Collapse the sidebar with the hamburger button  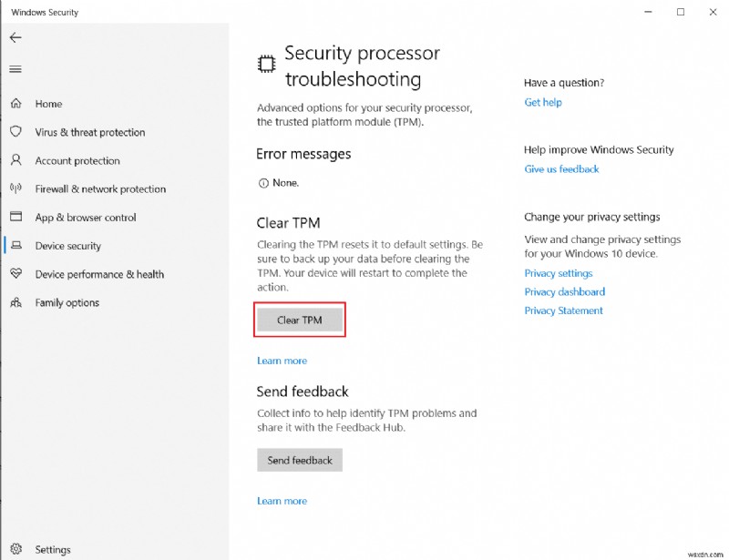[15, 69]
